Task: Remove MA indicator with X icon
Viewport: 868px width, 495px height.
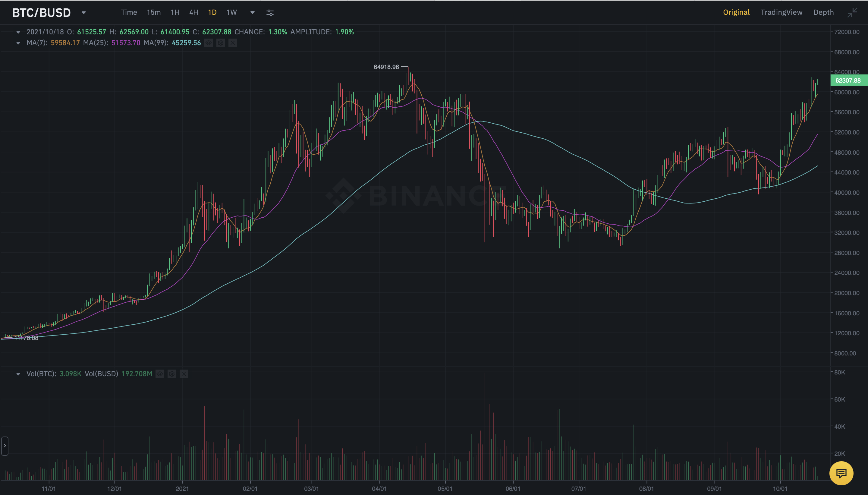Action: 232,43
